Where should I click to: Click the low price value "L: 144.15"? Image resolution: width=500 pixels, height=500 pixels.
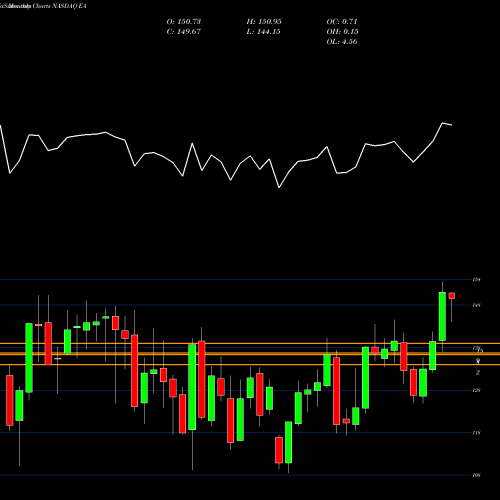click(x=263, y=32)
